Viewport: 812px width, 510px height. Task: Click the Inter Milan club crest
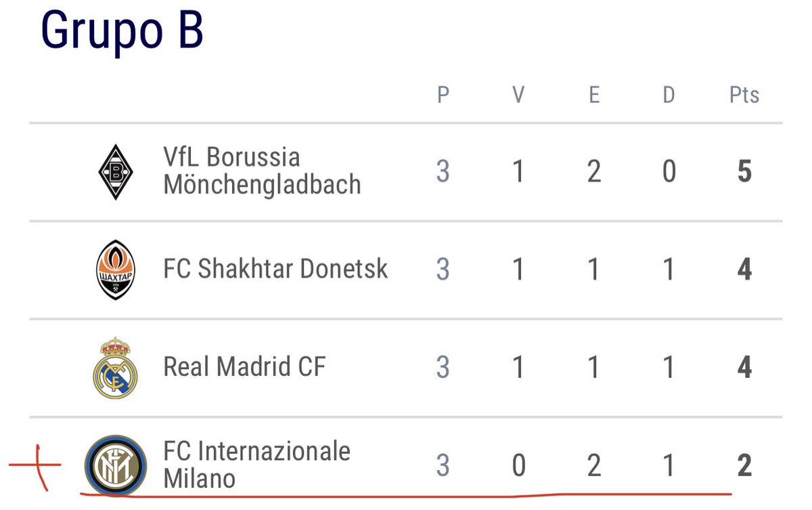[x=115, y=465]
